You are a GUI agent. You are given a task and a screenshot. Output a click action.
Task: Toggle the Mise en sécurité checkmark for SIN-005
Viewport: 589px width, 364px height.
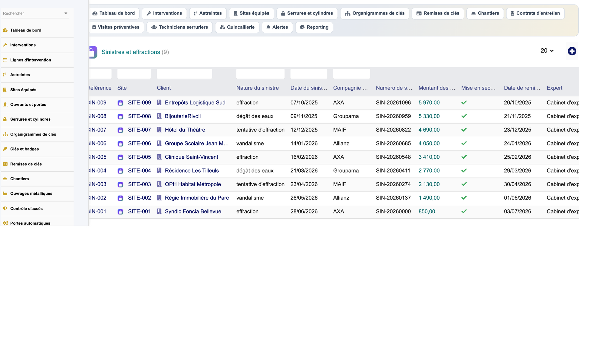464,157
